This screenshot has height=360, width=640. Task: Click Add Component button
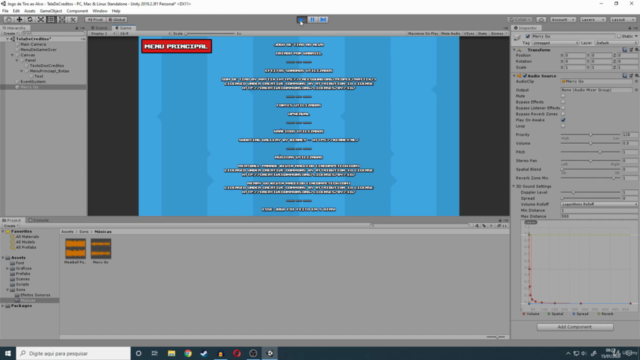click(x=575, y=327)
